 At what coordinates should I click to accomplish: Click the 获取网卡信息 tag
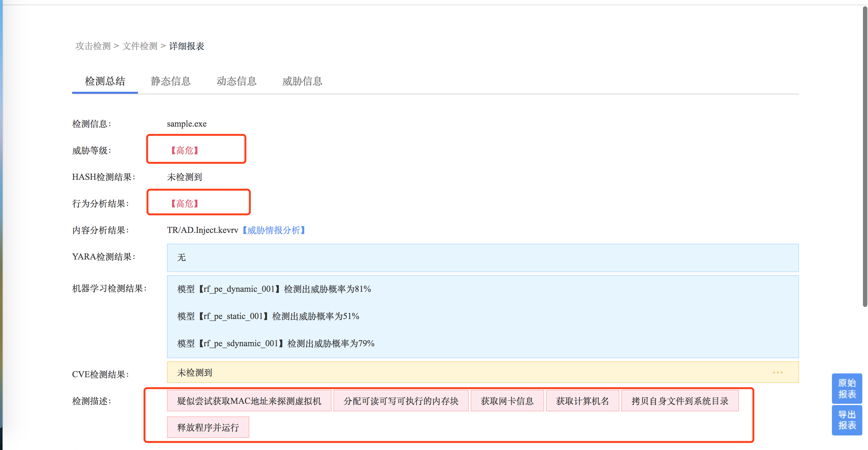pyautogui.click(x=507, y=401)
